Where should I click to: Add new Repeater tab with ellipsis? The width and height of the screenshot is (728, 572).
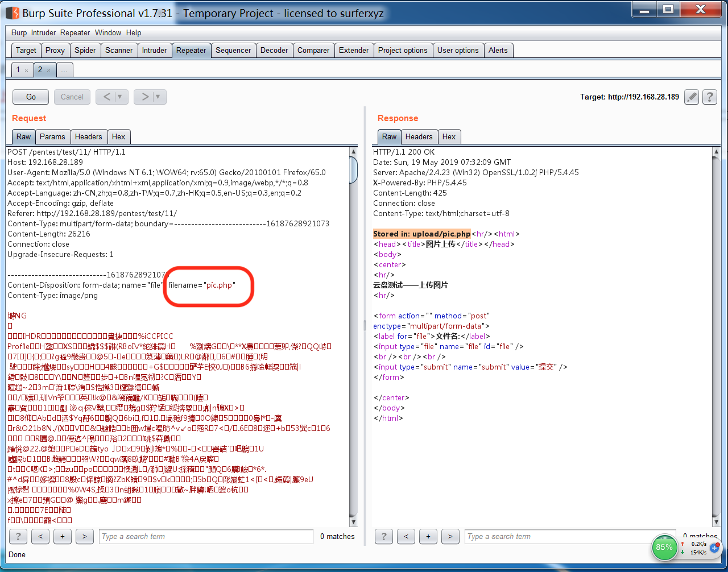(64, 70)
